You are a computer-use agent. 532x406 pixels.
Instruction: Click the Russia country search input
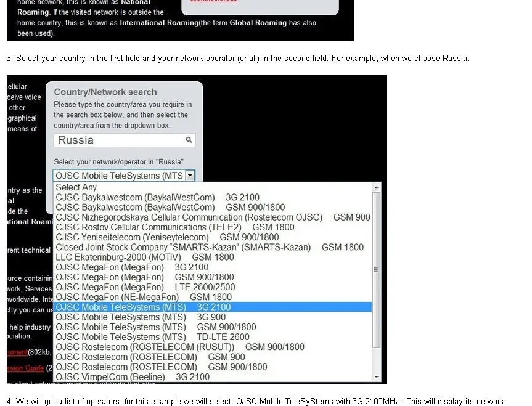(124, 140)
